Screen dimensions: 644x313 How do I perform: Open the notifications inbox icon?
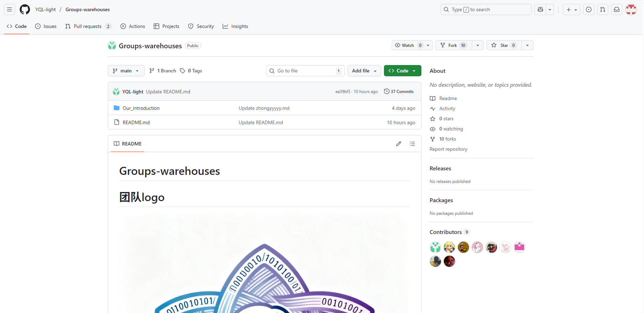617,9
